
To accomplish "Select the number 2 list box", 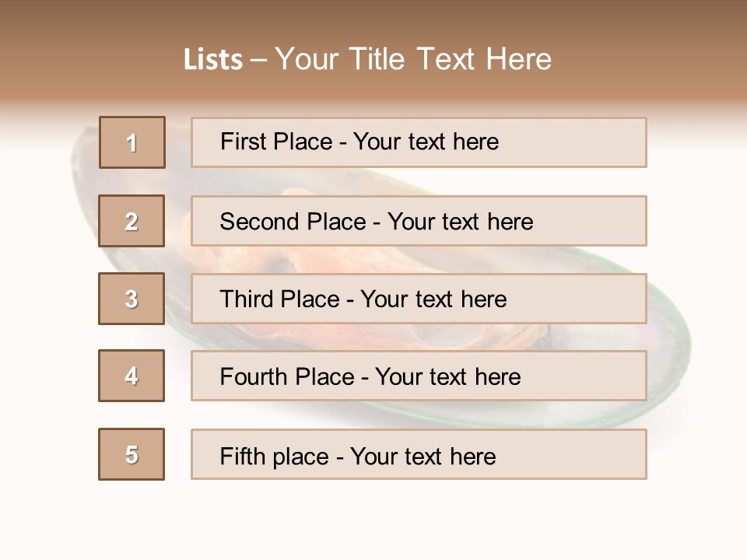I will click(x=132, y=221).
